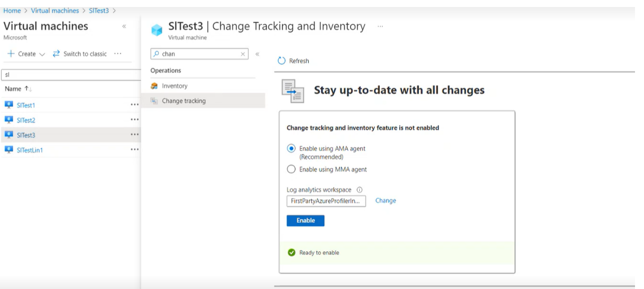The height and width of the screenshot is (289, 644).
Task: Collapse the resource menu next to search
Action: (x=257, y=54)
